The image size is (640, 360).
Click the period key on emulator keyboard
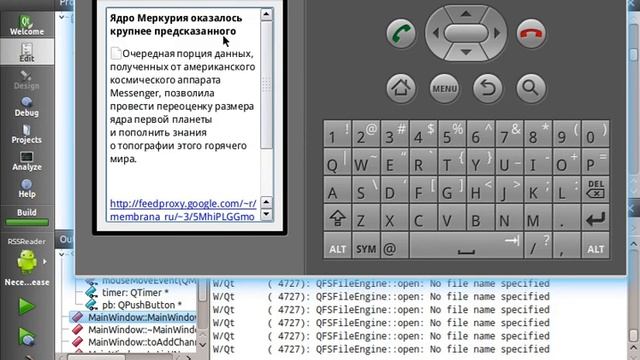pyautogui.click(x=567, y=218)
